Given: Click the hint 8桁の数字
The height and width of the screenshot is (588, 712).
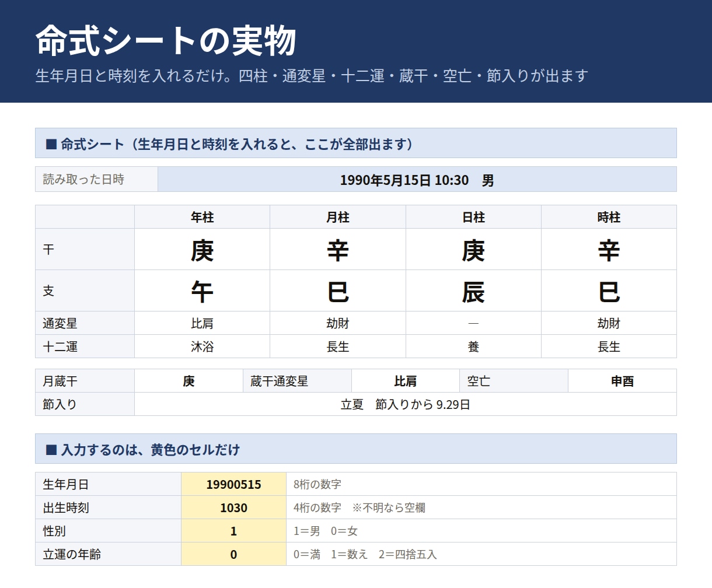Looking at the screenshot, I should click(x=317, y=484).
